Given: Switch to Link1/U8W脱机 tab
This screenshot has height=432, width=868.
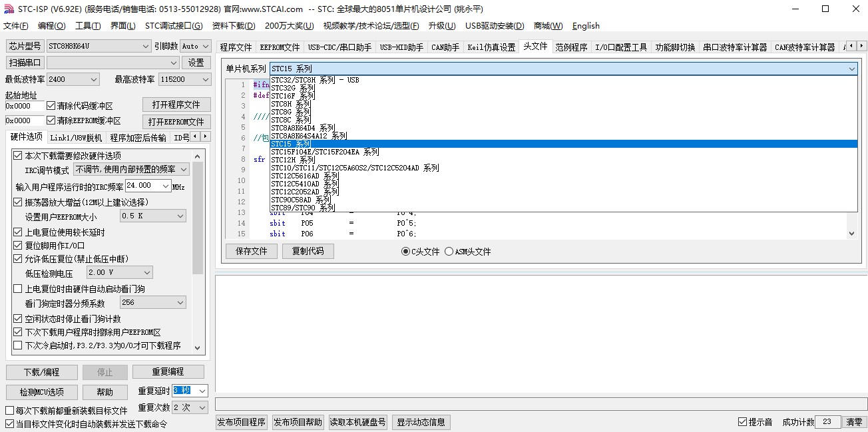Looking at the screenshot, I should (x=76, y=137).
